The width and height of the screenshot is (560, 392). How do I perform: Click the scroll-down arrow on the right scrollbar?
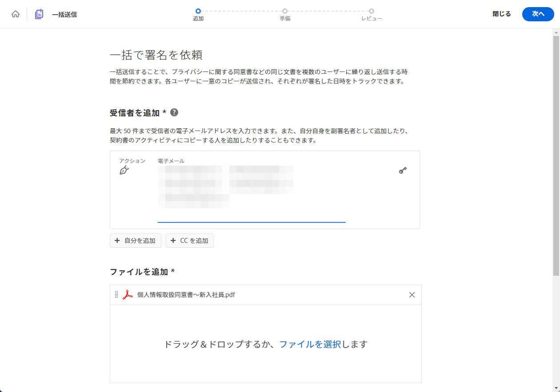tap(556, 388)
